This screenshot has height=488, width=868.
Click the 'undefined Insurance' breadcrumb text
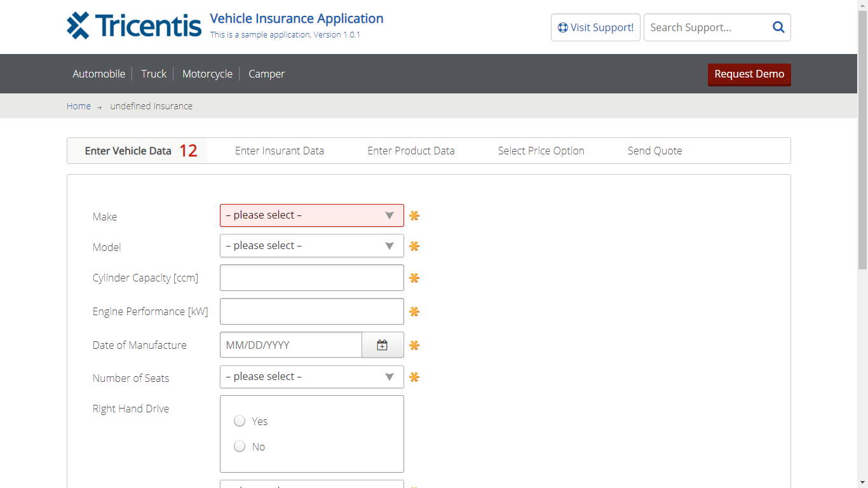(151, 106)
